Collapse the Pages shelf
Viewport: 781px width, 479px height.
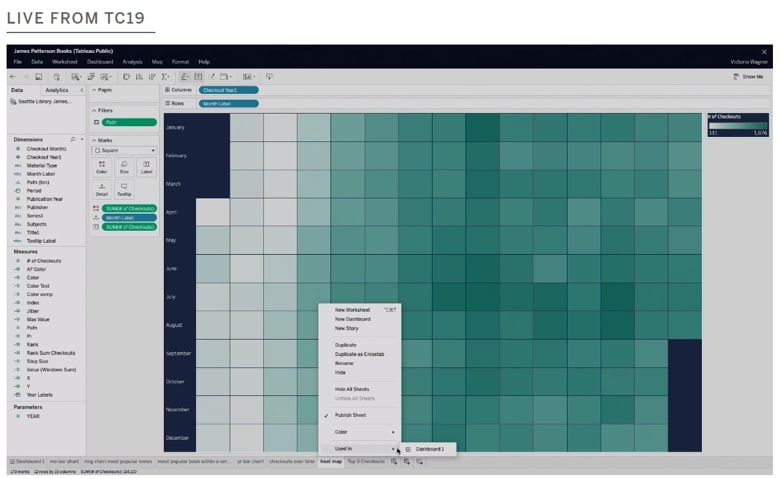[94, 90]
